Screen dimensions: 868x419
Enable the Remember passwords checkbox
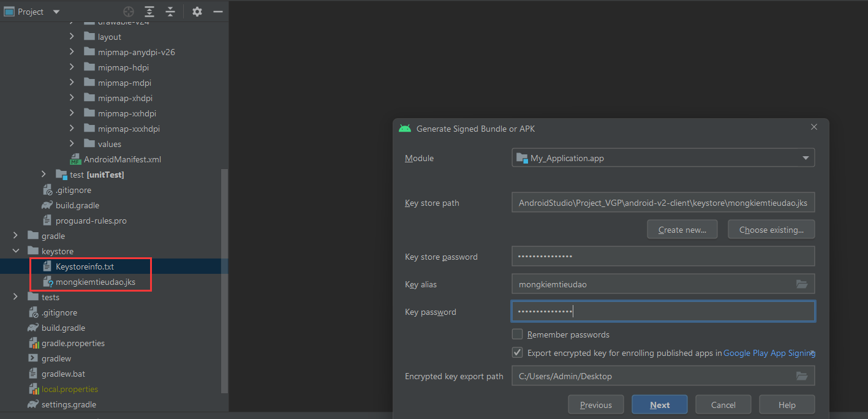518,334
